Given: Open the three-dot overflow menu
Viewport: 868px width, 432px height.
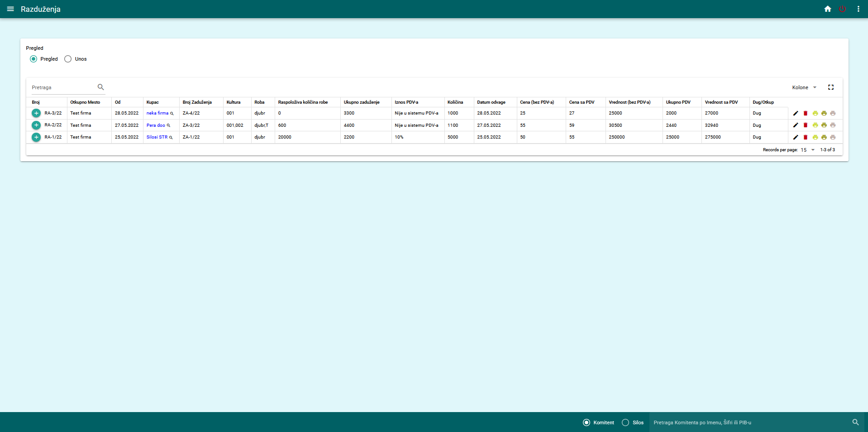Looking at the screenshot, I should (858, 9).
